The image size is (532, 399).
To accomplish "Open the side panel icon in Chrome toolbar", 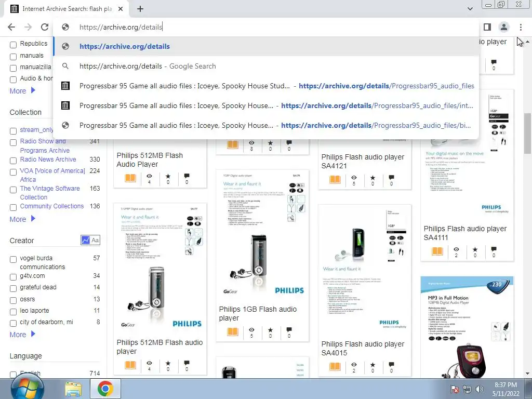I will (487, 27).
